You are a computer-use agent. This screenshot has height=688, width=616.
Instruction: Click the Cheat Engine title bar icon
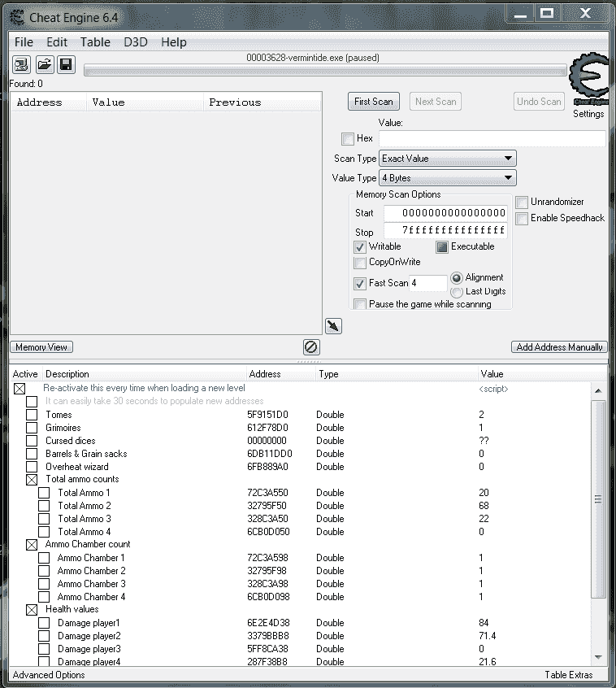click(17, 18)
